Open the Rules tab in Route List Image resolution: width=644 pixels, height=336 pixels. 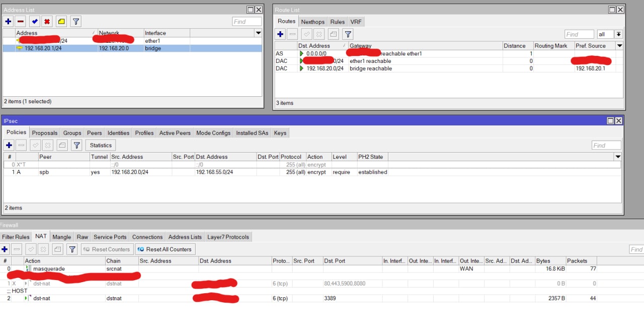[337, 22]
